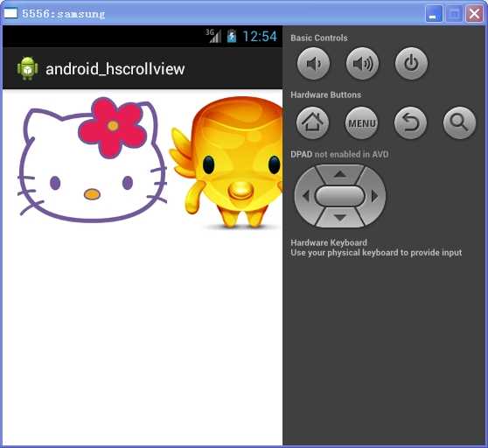Close the 5556:samsung emulator window
This screenshot has width=488, height=448.
coord(474,14)
